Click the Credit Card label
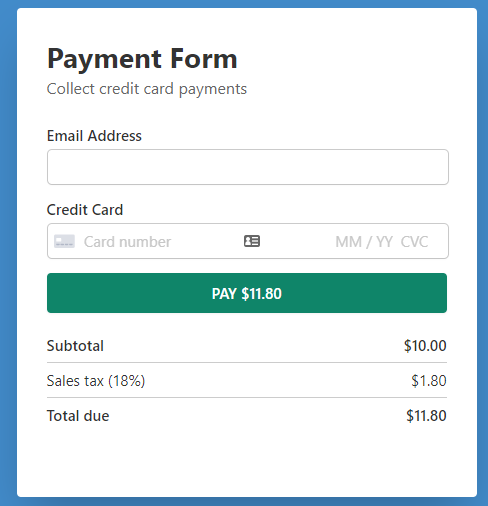Screen dimensions: 488x506 tap(85, 210)
